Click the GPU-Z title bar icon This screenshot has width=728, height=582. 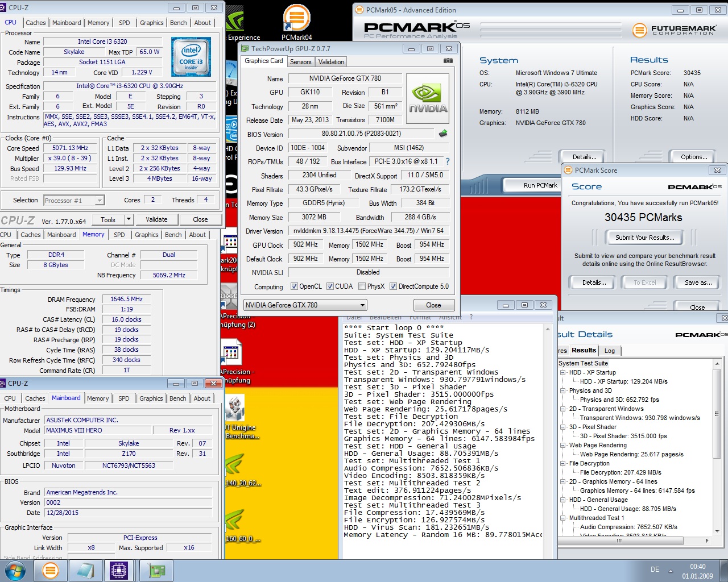pos(245,49)
